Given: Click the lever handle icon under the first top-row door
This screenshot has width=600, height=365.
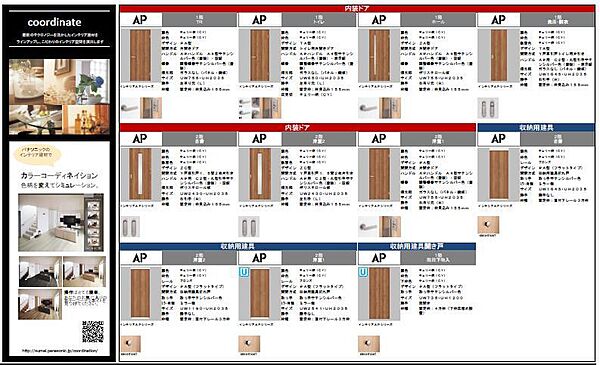Looking at the screenshot, I should click(x=129, y=108).
